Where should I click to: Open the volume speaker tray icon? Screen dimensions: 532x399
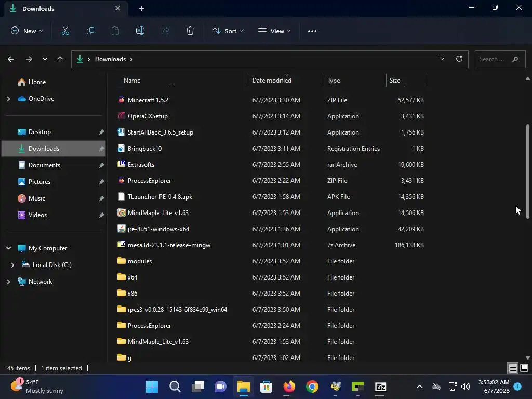click(465, 387)
